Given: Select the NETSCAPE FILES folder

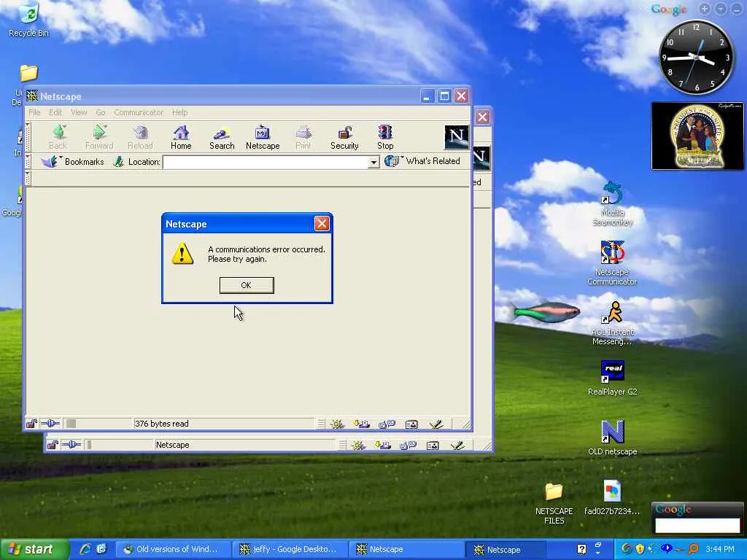Looking at the screenshot, I should coord(554,503).
